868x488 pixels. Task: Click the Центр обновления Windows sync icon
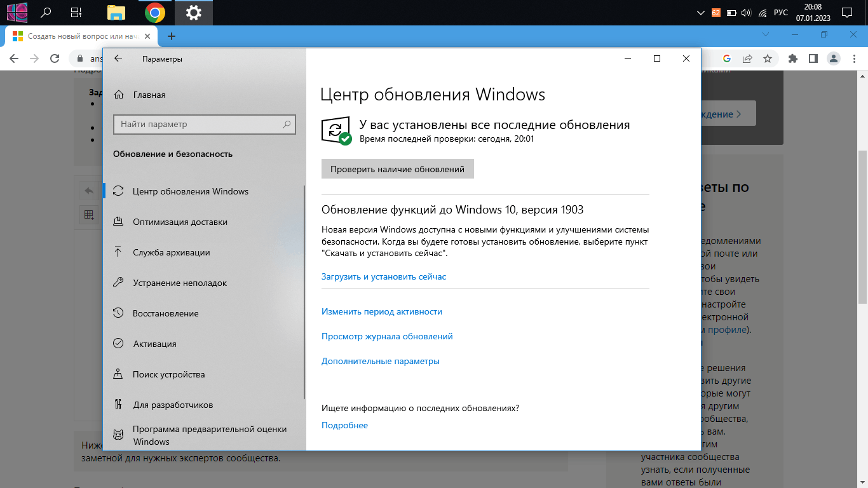point(118,191)
